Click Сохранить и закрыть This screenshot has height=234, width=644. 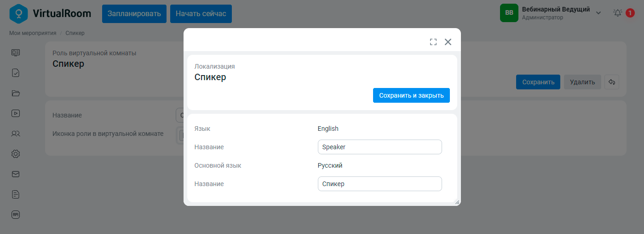click(x=411, y=95)
